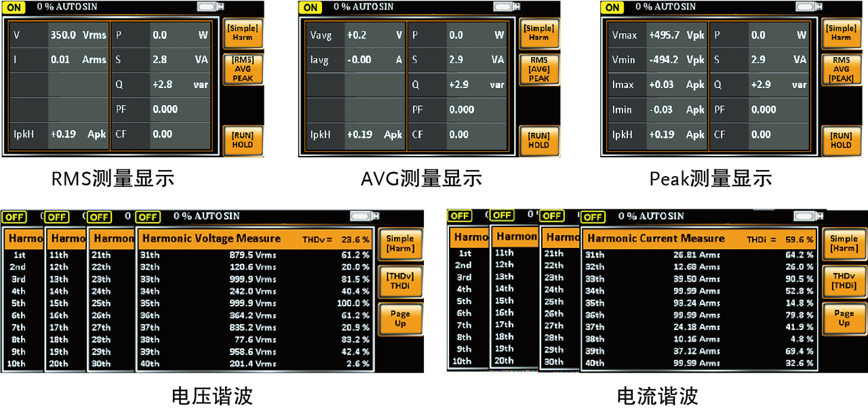
Task: Select the 40th row 201.4 Vrms
Action: click(x=255, y=364)
